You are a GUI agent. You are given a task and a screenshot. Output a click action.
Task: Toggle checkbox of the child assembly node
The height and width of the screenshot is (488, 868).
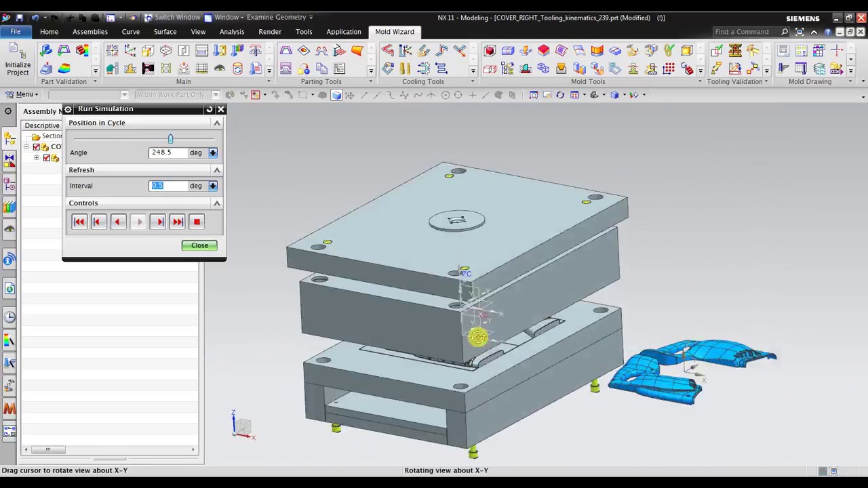[47, 158]
